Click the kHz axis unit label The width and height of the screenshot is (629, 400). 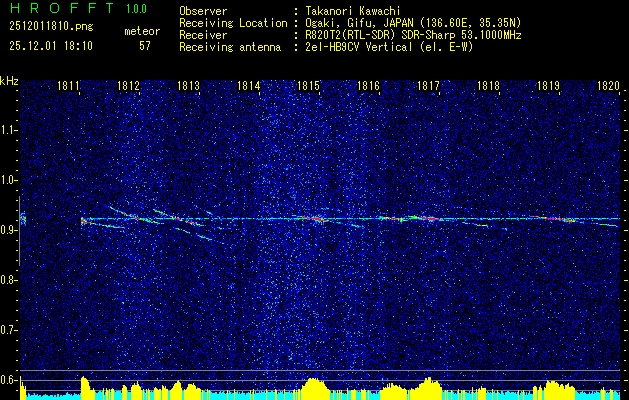pyautogui.click(x=9, y=81)
